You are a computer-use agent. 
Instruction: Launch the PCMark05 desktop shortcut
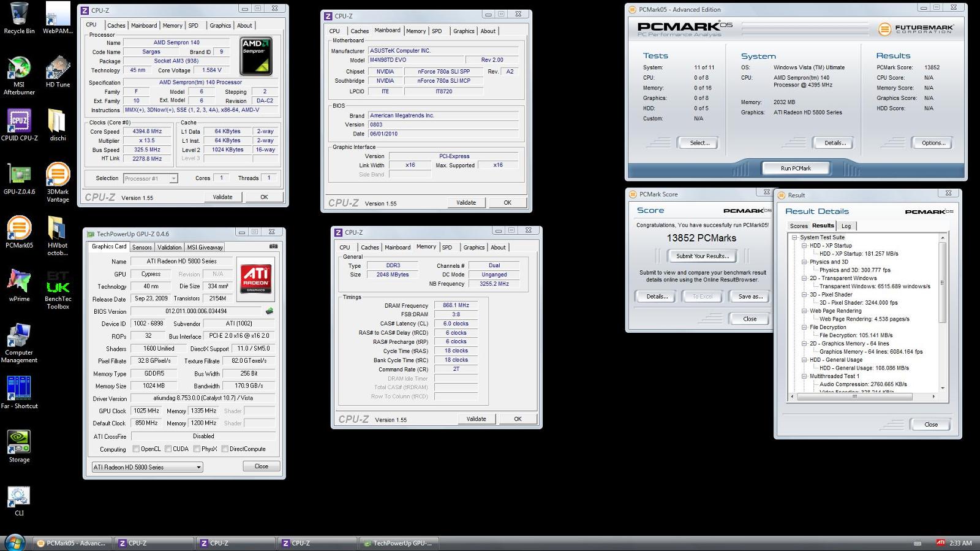(x=19, y=232)
